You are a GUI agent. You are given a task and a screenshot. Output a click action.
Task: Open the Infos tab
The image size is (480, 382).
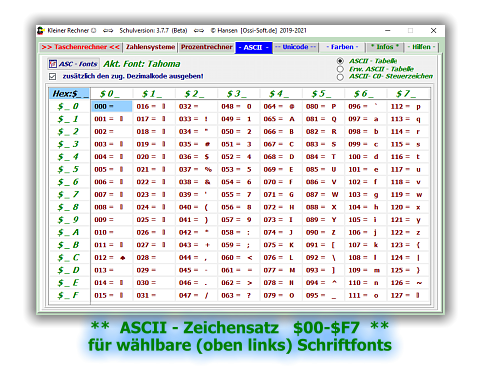click(x=385, y=47)
